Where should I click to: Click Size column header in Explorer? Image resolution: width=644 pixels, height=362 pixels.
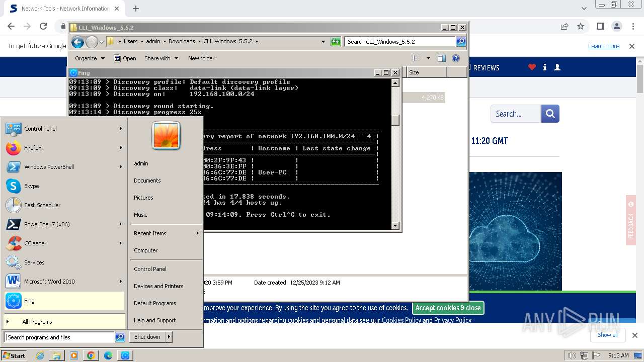(x=427, y=72)
